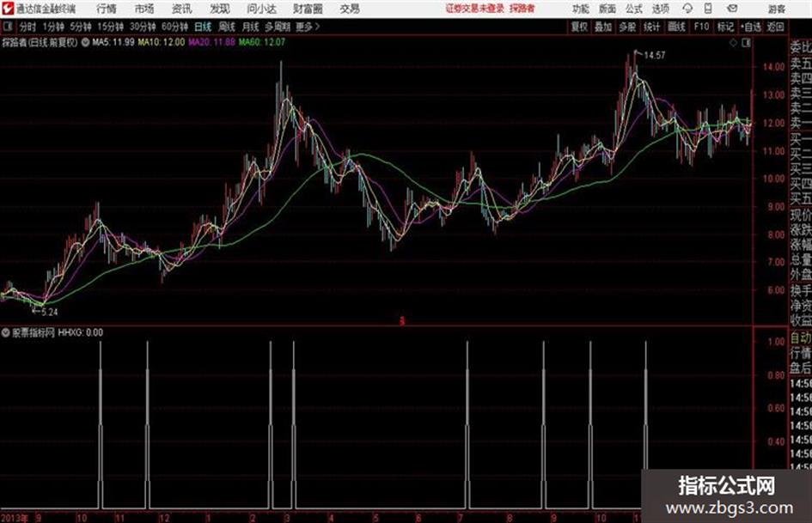Switch to 30分钟 period
The image size is (812, 523).
143,27
